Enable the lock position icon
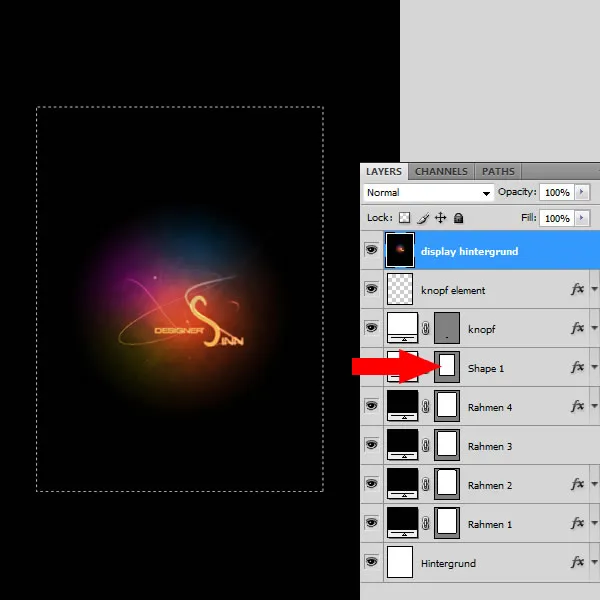This screenshot has height=600, width=600. 441,218
